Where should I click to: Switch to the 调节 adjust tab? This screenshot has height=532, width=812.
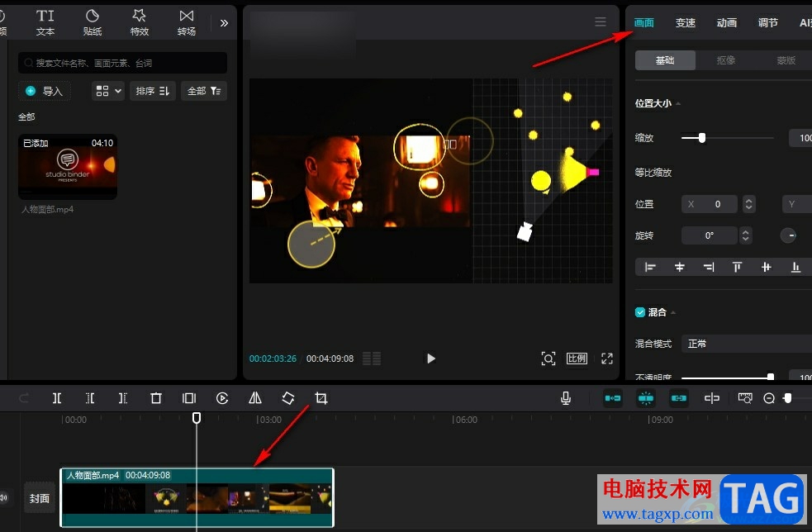[768, 23]
